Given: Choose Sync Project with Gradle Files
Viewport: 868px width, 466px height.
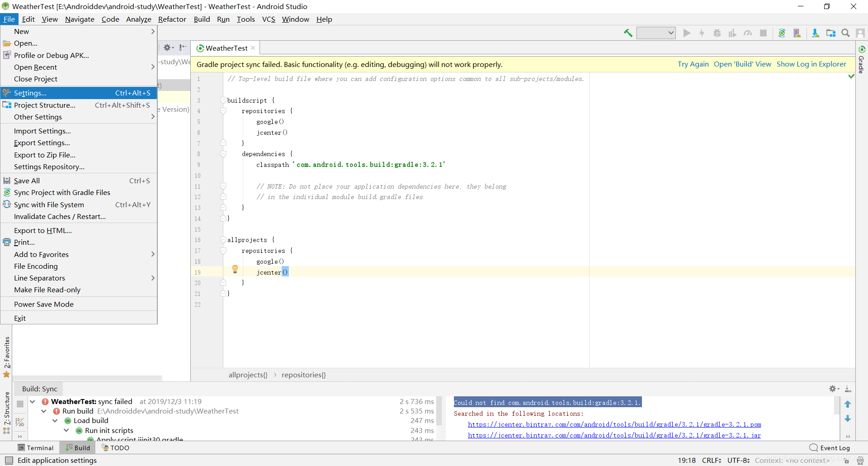Looking at the screenshot, I should [x=79, y=192].
